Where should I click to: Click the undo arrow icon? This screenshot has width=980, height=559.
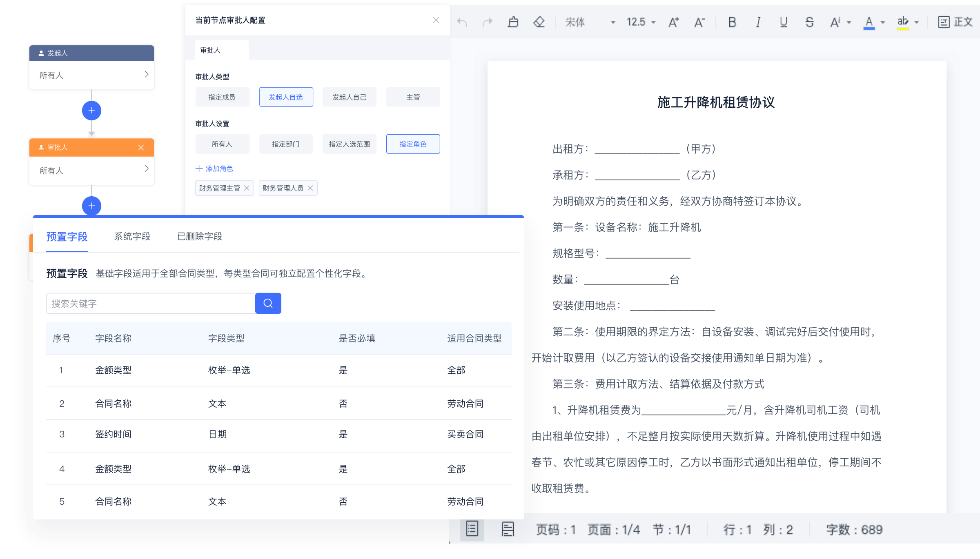point(462,22)
